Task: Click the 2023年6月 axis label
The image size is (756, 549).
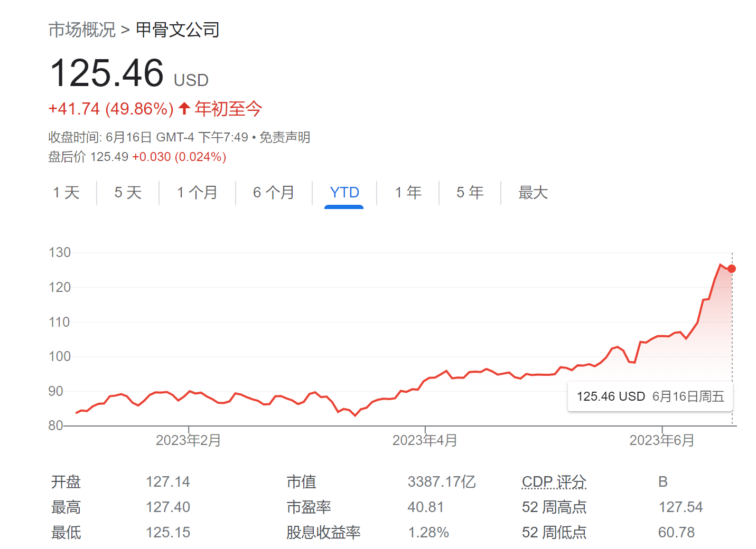Action: tap(661, 440)
